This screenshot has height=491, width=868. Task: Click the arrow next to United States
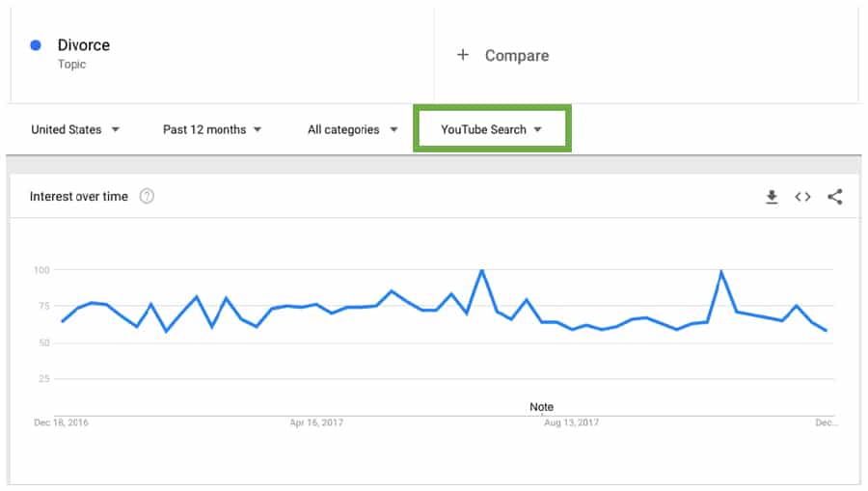coord(115,129)
